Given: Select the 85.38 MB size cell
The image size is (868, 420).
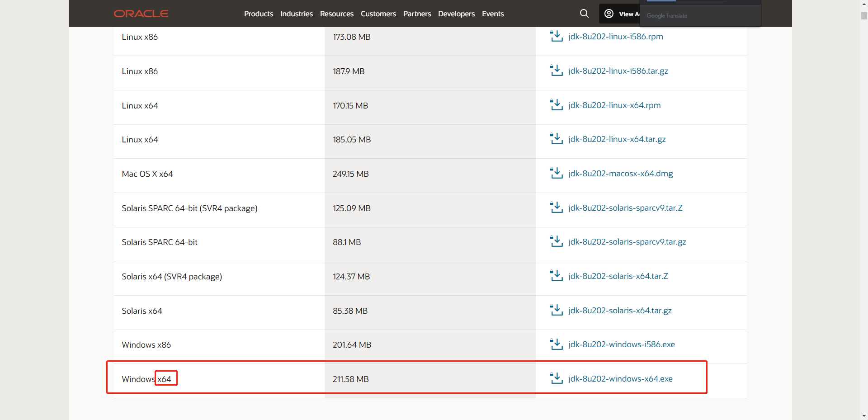Looking at the screenshot, I should coord(430,313).
